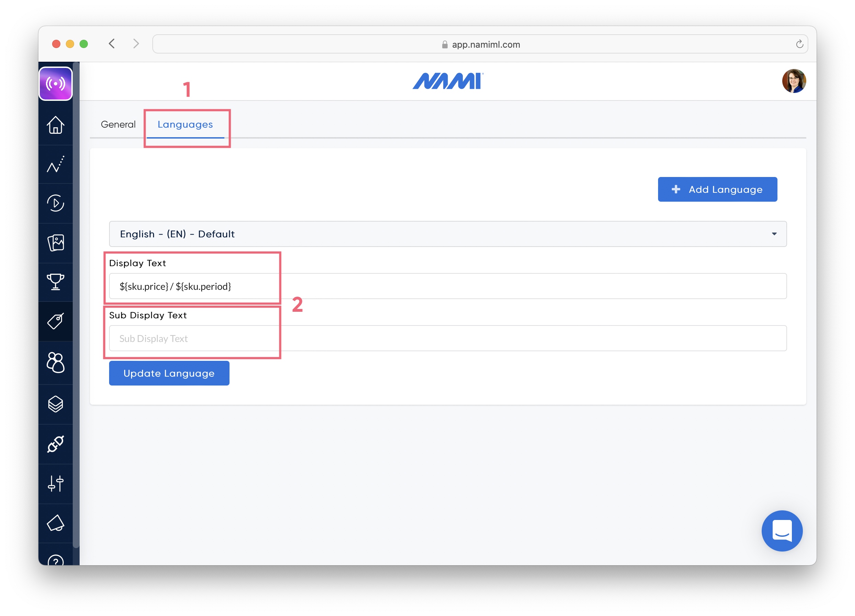Switch to the General tab

click(x=118, y=124)
